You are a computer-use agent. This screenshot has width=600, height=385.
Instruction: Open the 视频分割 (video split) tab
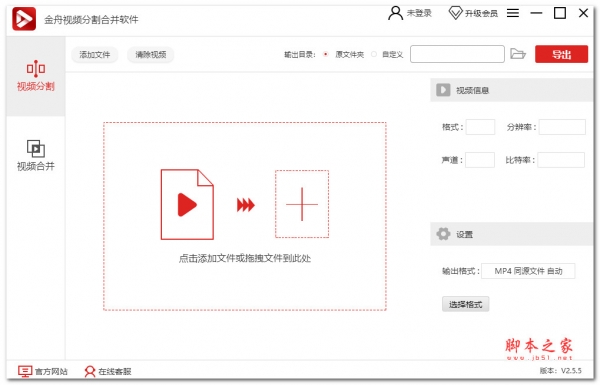point(36,76)
